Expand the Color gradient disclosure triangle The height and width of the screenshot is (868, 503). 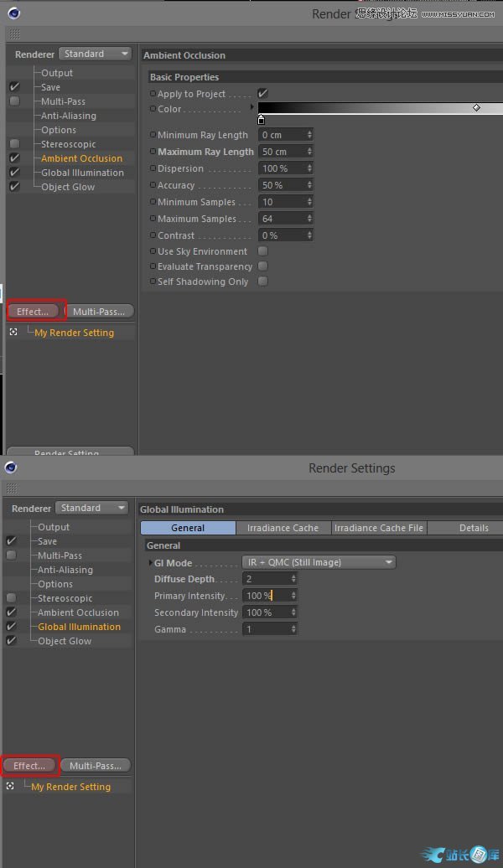(252, 109)
